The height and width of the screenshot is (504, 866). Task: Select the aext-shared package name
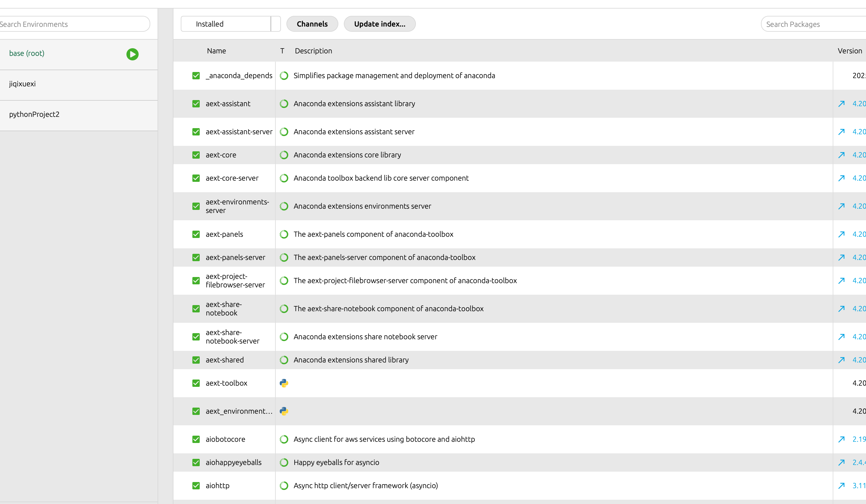click(225, 360)
